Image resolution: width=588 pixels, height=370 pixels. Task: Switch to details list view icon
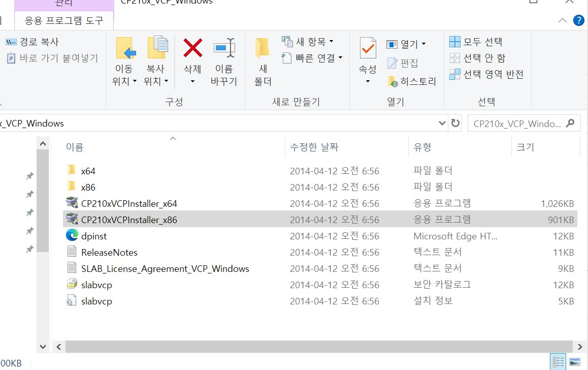pyautogui.click(x=559, y=362)
